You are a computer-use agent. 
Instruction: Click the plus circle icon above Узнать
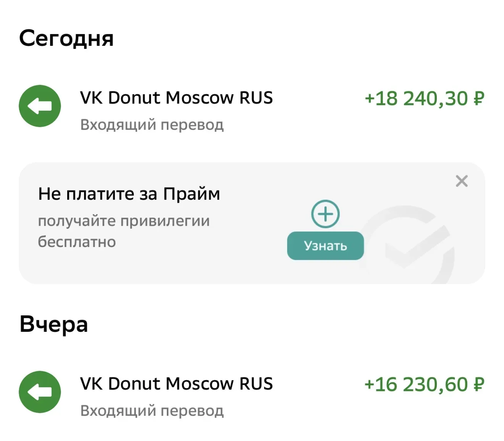(x=325, y=214)
